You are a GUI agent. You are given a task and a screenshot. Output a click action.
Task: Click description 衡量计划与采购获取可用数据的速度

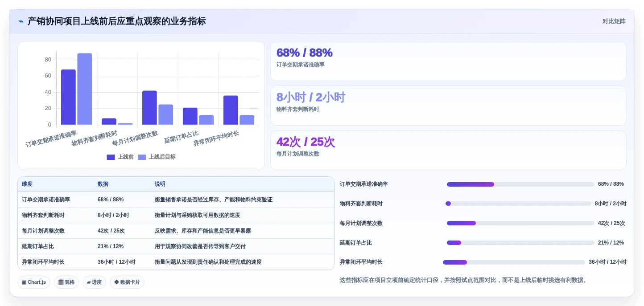coord(198,215)
